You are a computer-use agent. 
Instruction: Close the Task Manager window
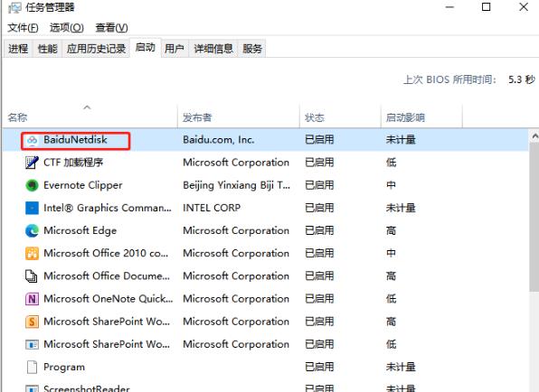click(524, 7)
